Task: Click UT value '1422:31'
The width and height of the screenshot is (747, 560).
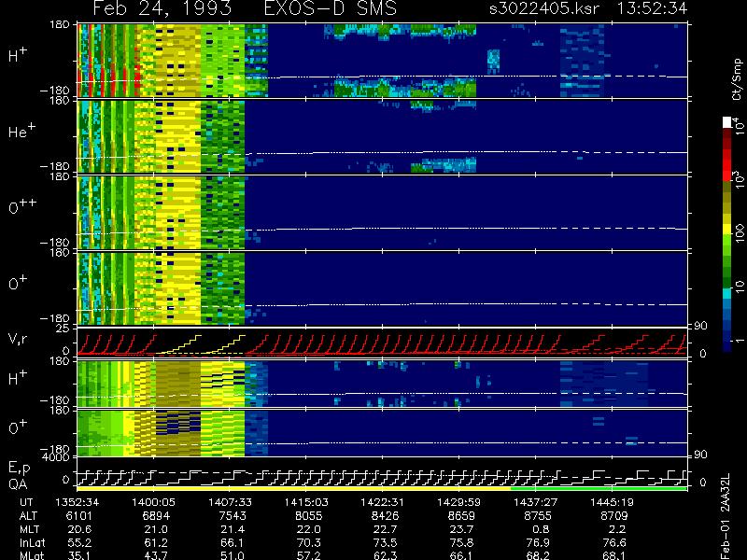Action: coord(383,502)
